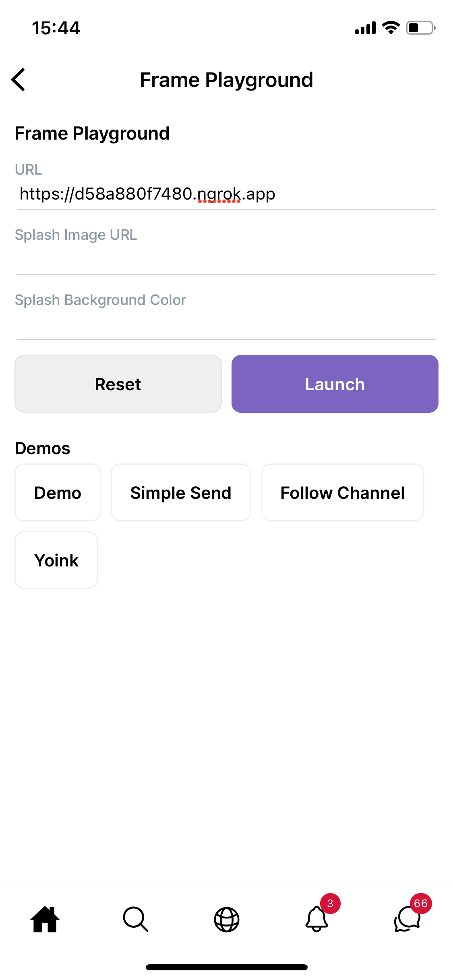Focus the URL text field
The image size is (453, 980).
click(x=226, y=194)
